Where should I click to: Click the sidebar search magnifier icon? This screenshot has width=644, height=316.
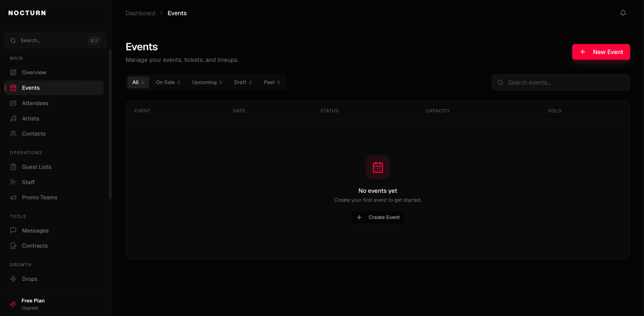pos(13,41)
